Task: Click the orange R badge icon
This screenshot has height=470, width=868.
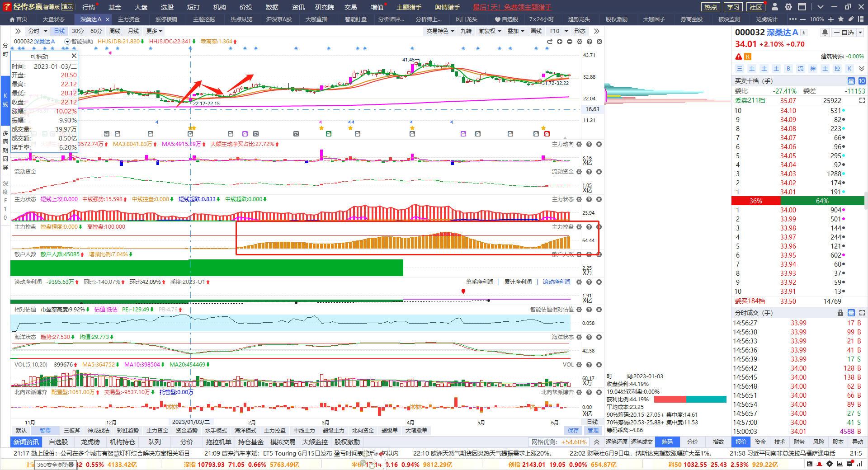Action: (748, 56)
